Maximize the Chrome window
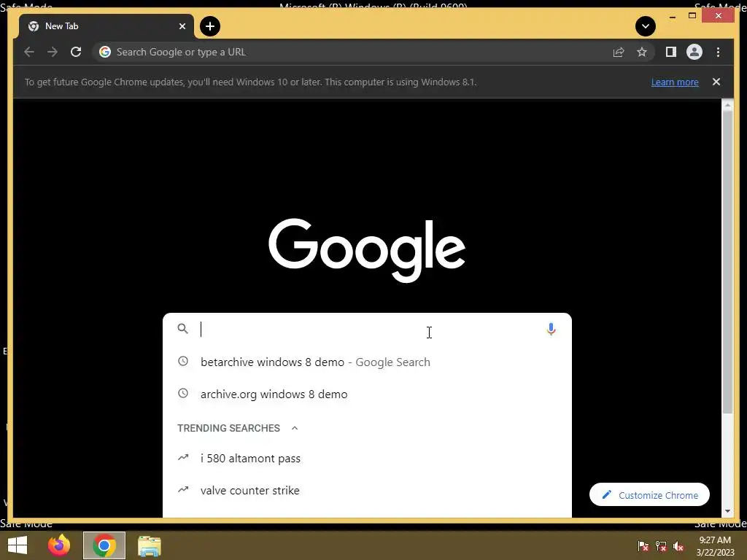The image size is (747, 560). coord(692,16)
